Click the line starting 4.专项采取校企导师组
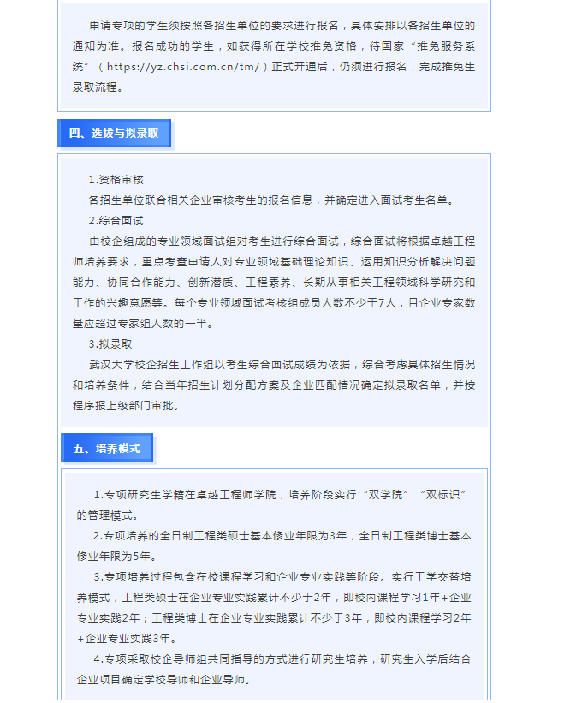Image resolution: width=588 pixels, height=703 pixels. tap(282, 659)
